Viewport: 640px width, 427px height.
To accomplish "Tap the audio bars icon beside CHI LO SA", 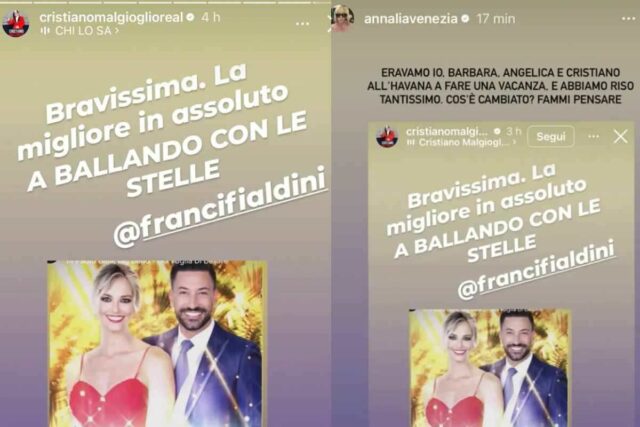I will (x=46, y=31).
